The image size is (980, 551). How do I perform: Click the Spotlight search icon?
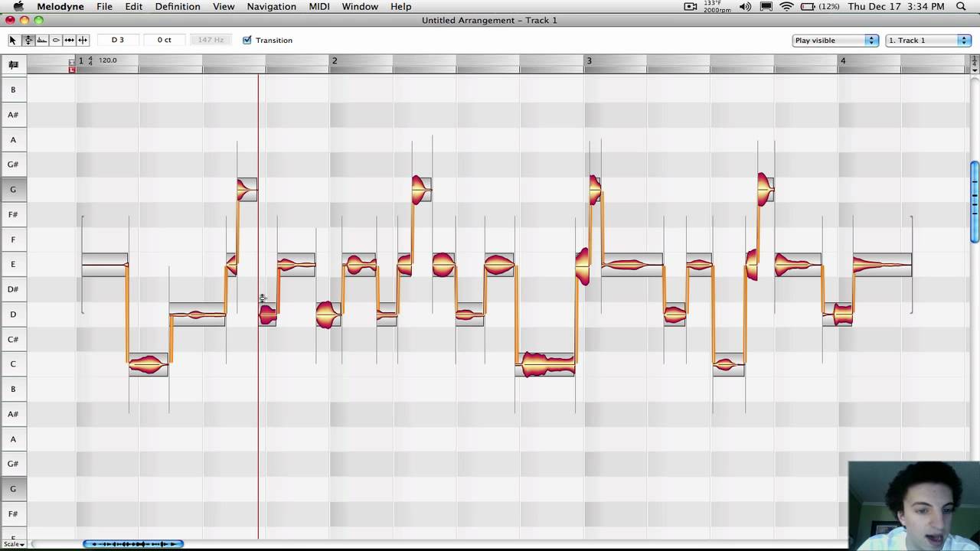coord(962,6)
